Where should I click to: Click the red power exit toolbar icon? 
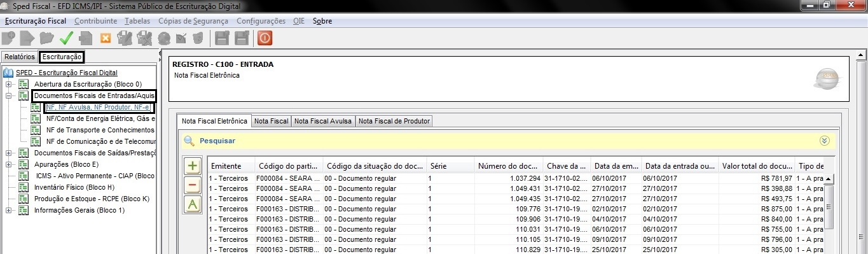pos(265,38)
